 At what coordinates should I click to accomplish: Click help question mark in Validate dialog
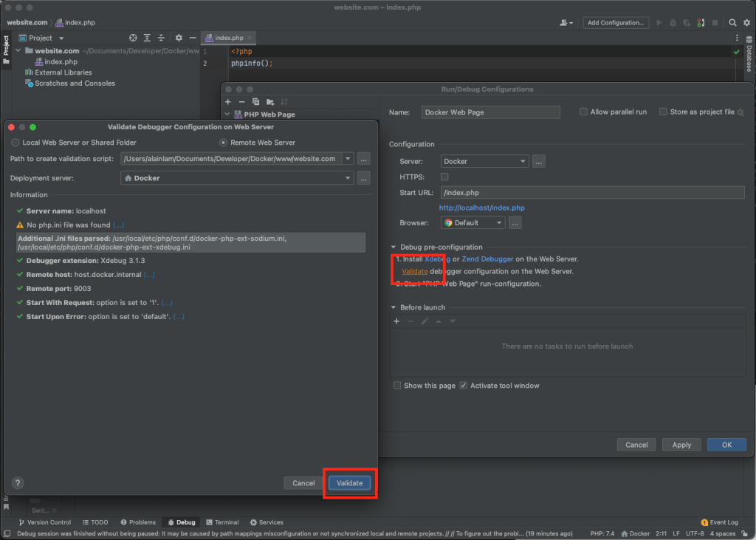(x=18, y=483)
